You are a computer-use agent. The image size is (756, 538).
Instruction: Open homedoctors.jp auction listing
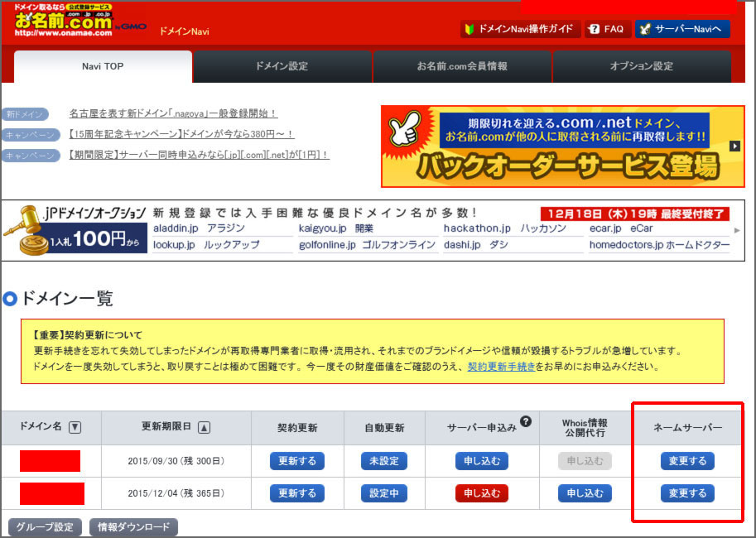659,245
